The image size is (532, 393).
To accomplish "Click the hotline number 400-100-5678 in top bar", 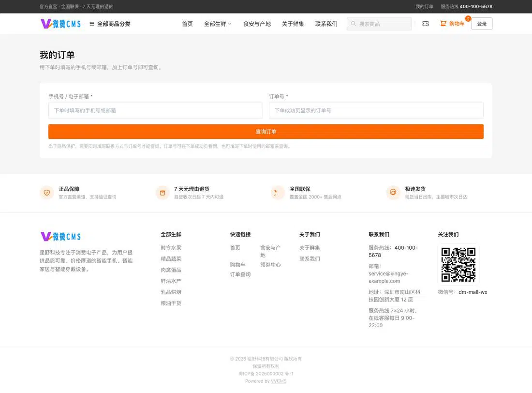I will pyautogui.click(x=476, y=6).
